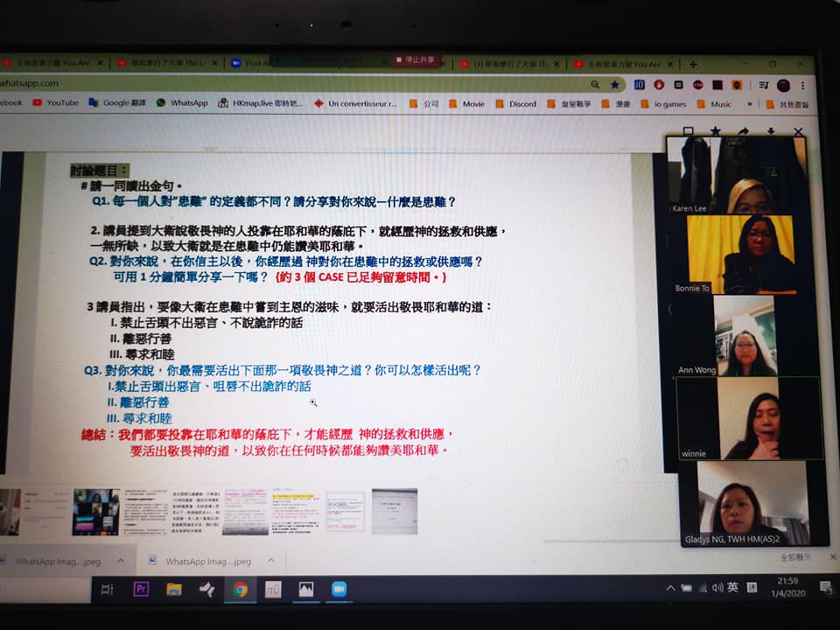This screenshot has width=840, height=630.
Task: Open the WhatsApp bookmark
Action: click(x=182, y=103)
